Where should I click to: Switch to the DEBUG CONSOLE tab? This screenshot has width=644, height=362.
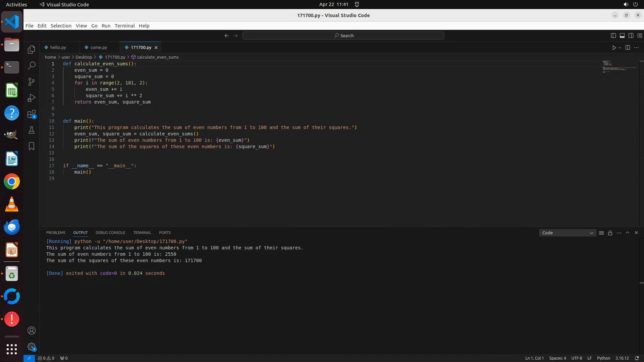[x=110, y=233]
